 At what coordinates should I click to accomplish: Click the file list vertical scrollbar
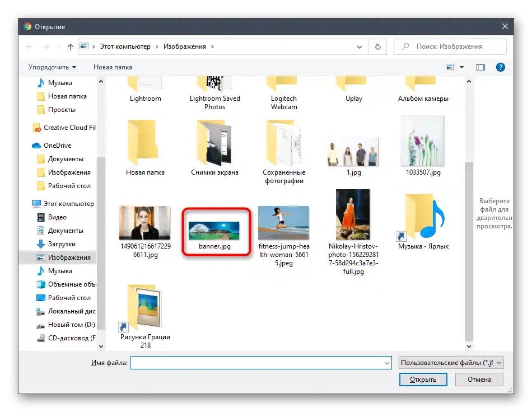pos(469,251)
